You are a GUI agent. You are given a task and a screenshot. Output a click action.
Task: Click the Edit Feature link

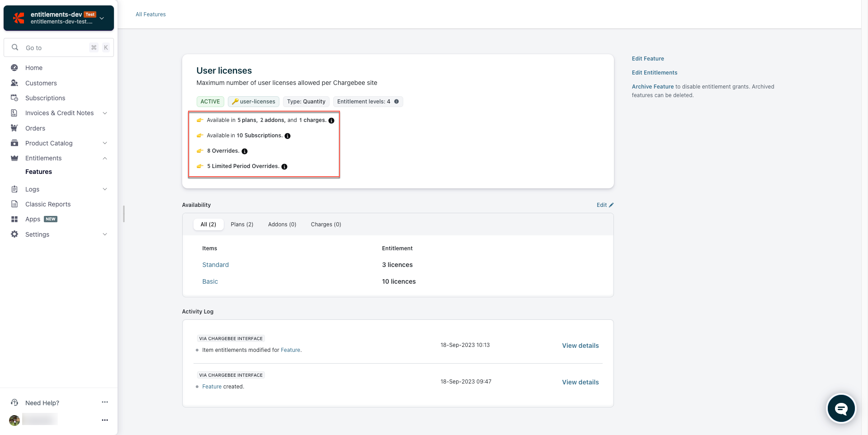click(x=648, y=59)
